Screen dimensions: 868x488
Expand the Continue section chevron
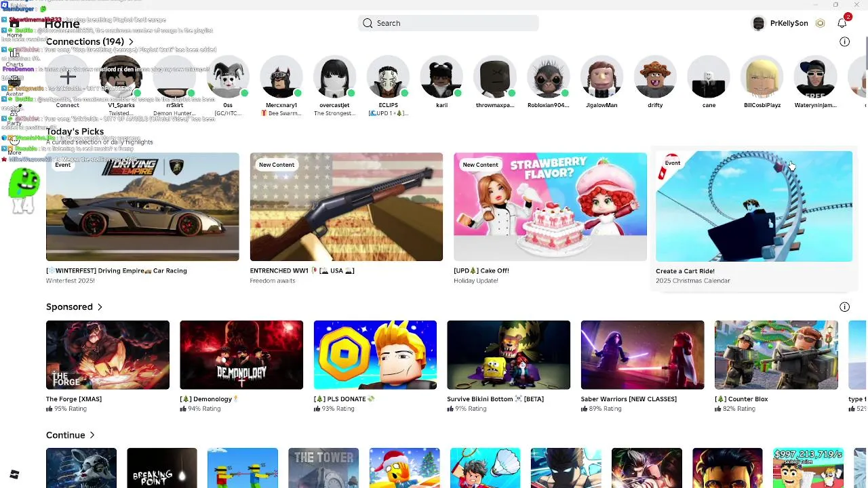(92, 435)
